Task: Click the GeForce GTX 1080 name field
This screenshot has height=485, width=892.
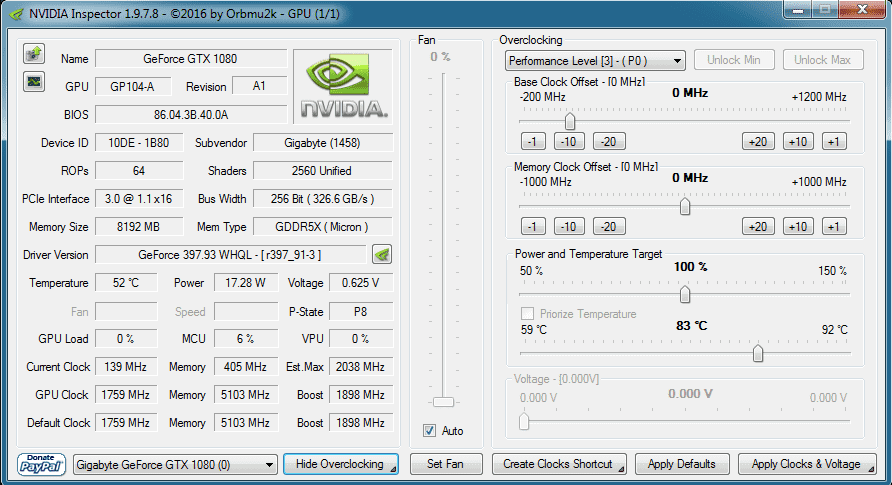Action: pyautogui.click(x=191, y=59)
